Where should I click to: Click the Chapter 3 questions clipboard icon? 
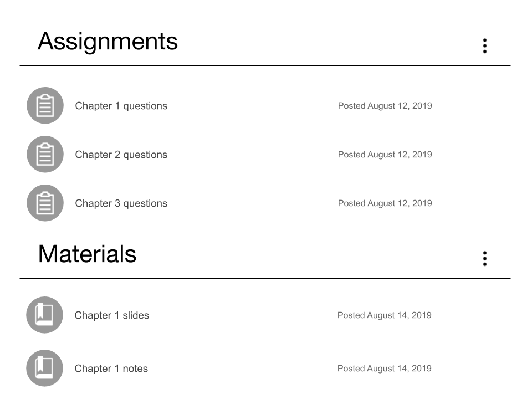tap(45, 203)
